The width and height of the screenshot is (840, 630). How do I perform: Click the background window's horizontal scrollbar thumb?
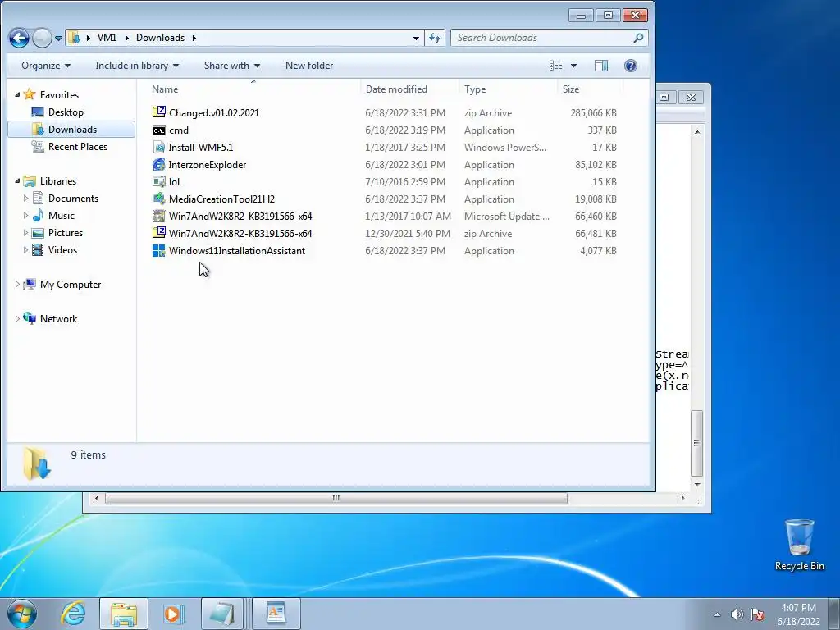tap(336, 498)
